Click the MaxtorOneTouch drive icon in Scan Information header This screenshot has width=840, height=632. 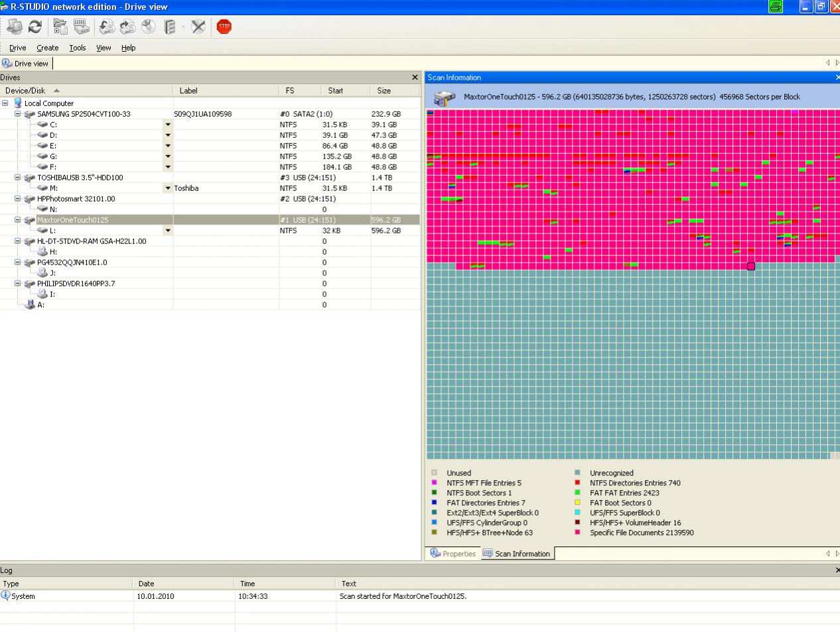(x=444, y=97)
